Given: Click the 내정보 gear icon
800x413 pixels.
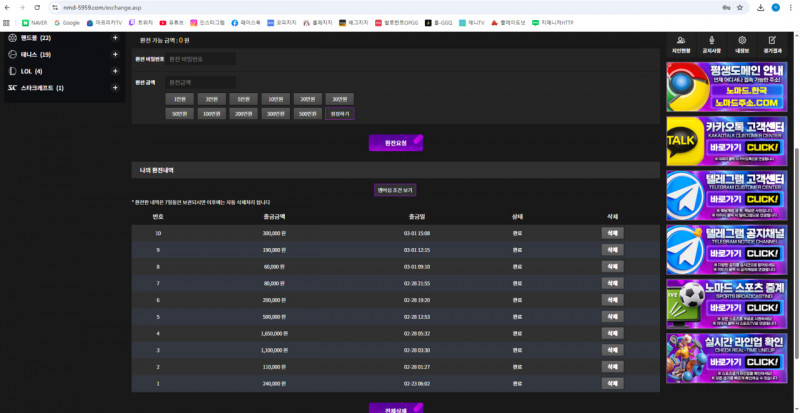Looking at the screenshot, I should [741, 43].
